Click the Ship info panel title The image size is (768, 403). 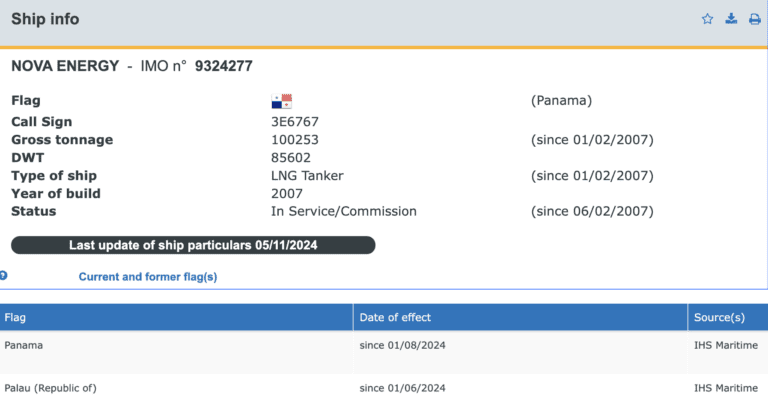coord(45,19)
